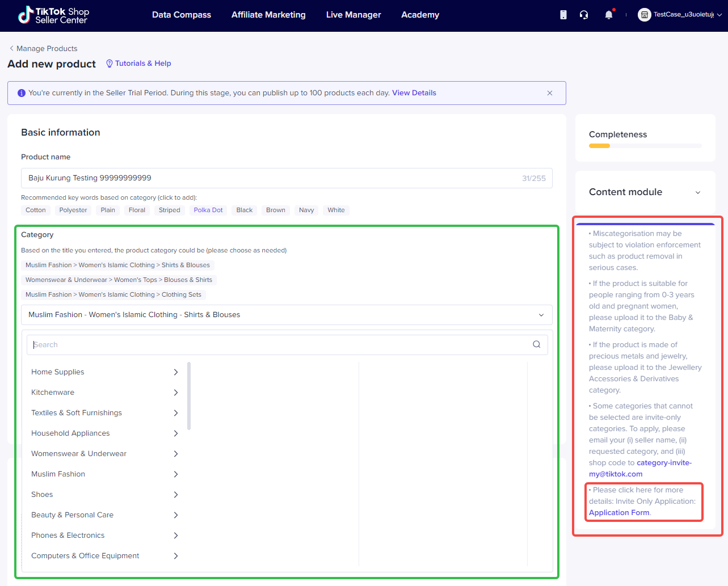Click the TestCase account avatar icon

point(645,15)
